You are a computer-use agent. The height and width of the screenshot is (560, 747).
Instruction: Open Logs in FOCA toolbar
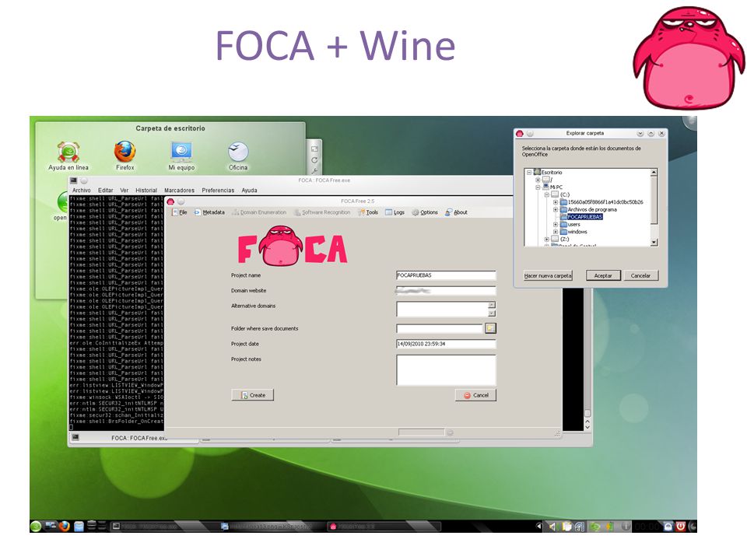395,212
